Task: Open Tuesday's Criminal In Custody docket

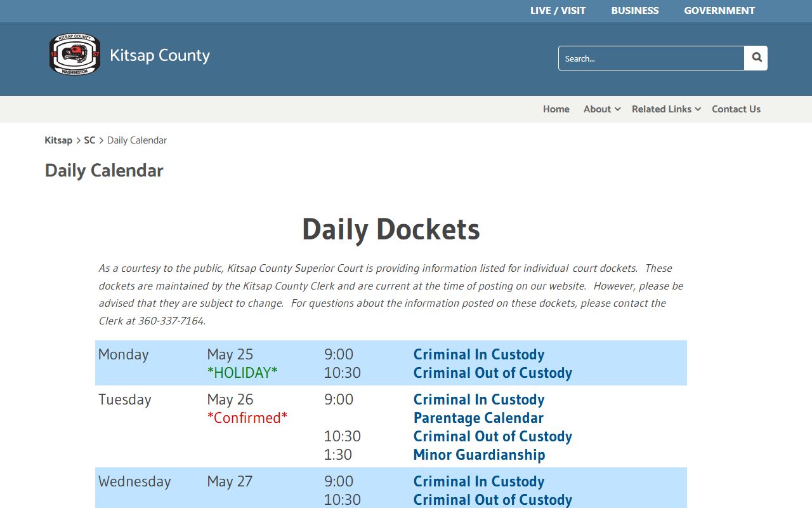Action: click(479, 399)
